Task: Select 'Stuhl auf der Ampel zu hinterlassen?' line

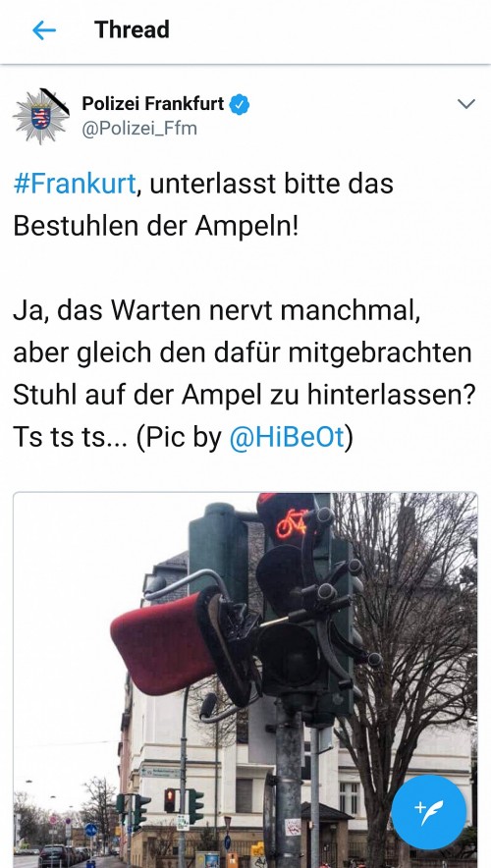Action: [x=245, y=396]
